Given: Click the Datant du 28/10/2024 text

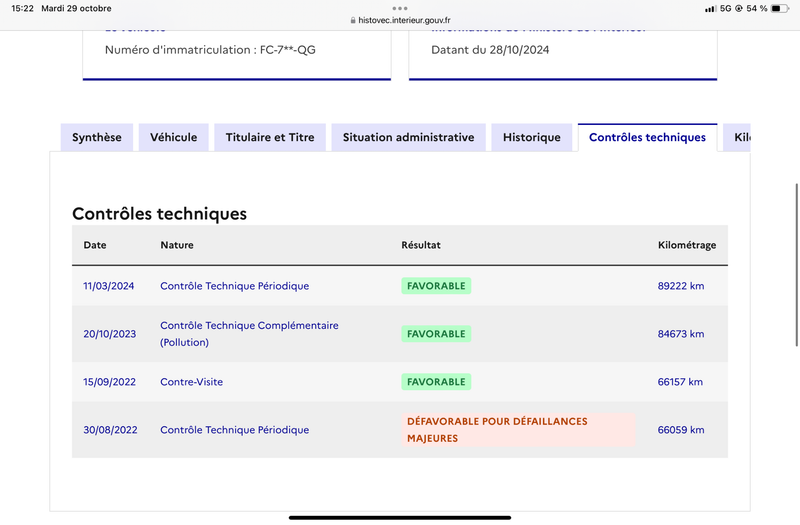Looking at the screenshot, I should click(490, 49).
